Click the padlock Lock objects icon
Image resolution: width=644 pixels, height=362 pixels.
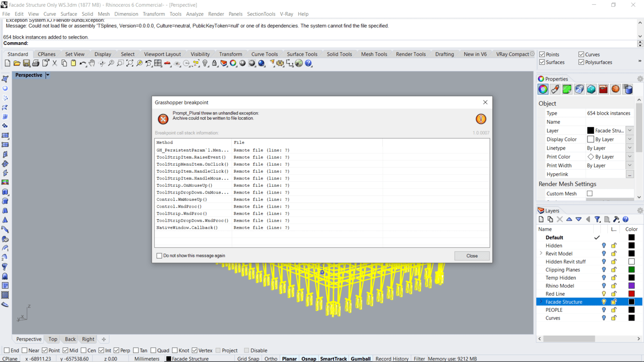[x=215, y=63]
